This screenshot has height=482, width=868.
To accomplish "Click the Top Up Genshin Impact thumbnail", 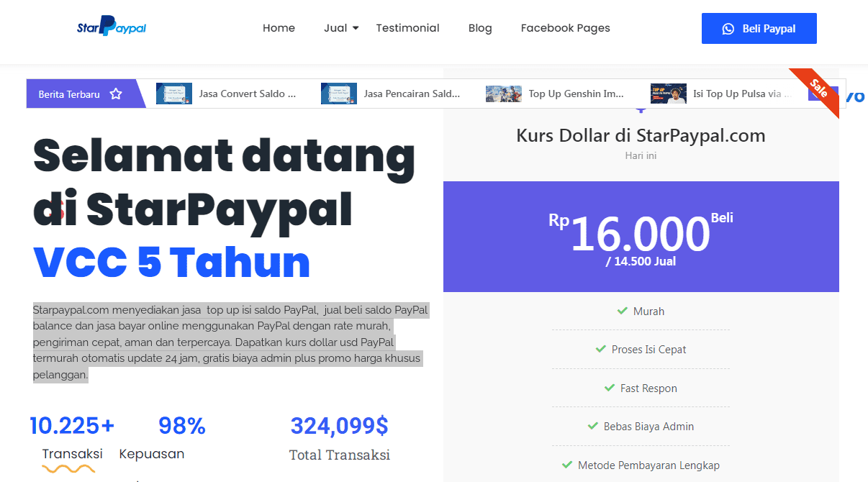I will click(x=504, y=94).
